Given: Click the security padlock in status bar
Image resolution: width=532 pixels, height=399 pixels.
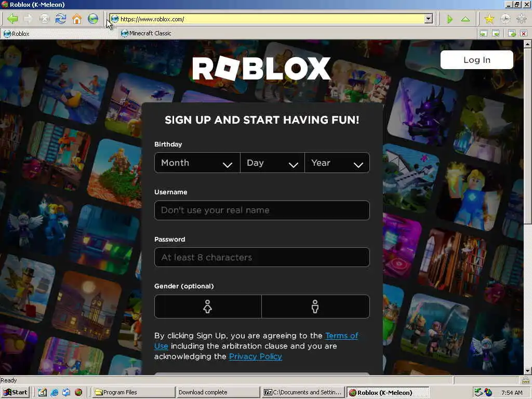Looking at the screenshot, I should (x=525, y=380).
